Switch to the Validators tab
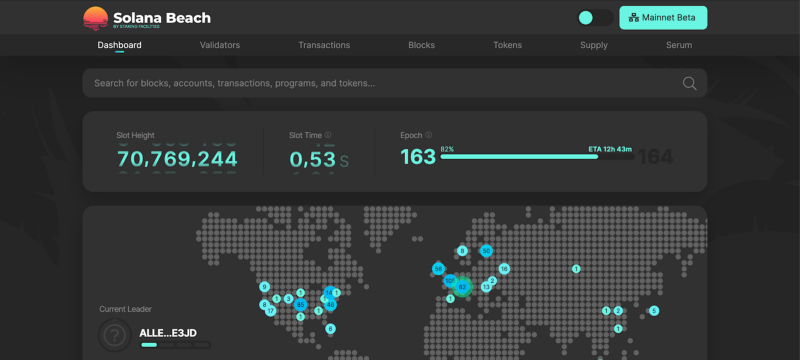This screenshot has height=360, width=800. [x=220, y=45]
